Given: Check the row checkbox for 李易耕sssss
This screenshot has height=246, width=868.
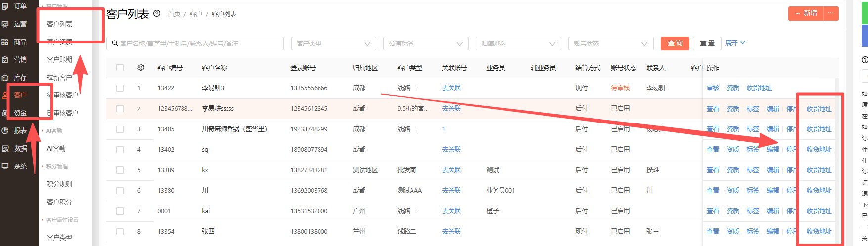Looking at the screenshot, I should coord(120,109).
